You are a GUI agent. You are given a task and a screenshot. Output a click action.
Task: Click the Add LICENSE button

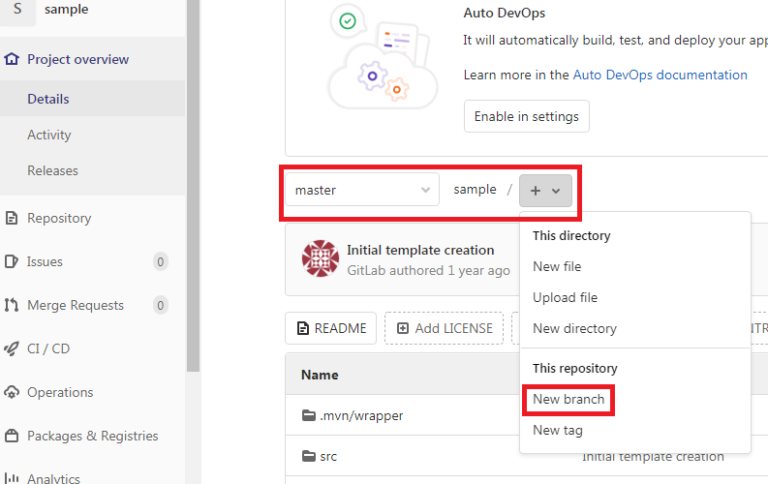[444, 328]
